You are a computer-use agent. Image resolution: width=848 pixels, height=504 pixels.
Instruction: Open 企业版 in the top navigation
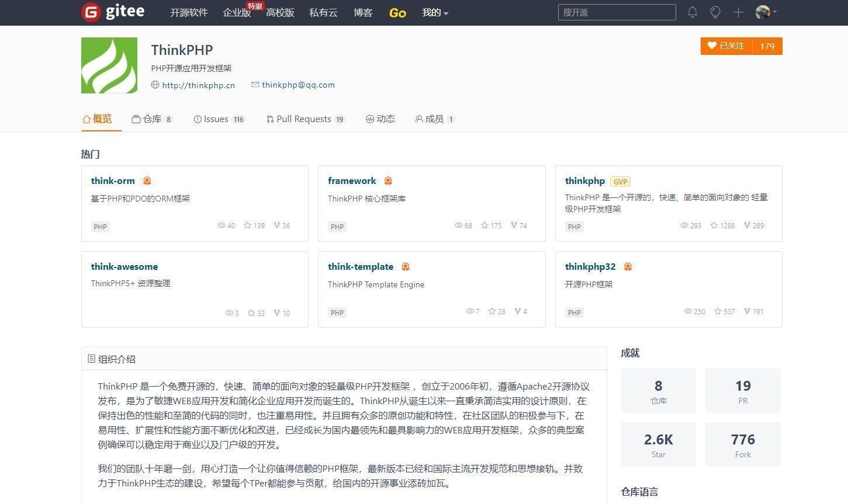[237, 12]
